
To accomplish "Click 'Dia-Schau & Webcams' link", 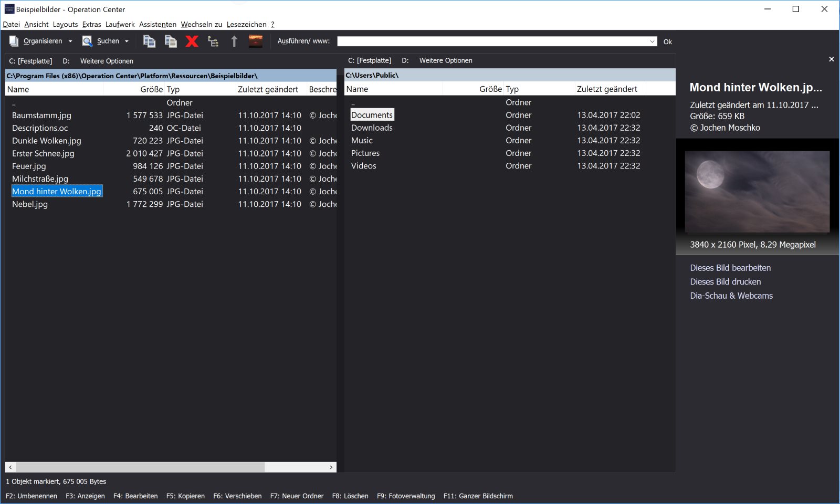I will click(731, 296).
